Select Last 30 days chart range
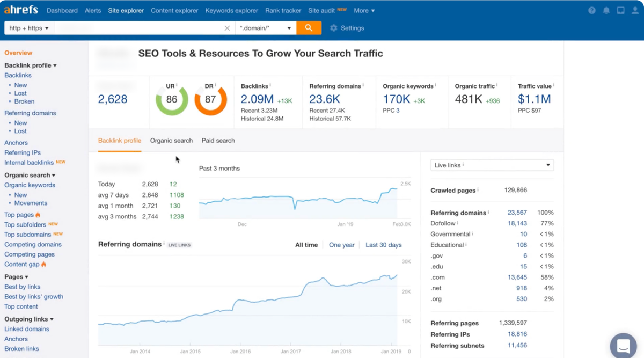This screenshot has width=644, height=358. (x=384, y=245)
